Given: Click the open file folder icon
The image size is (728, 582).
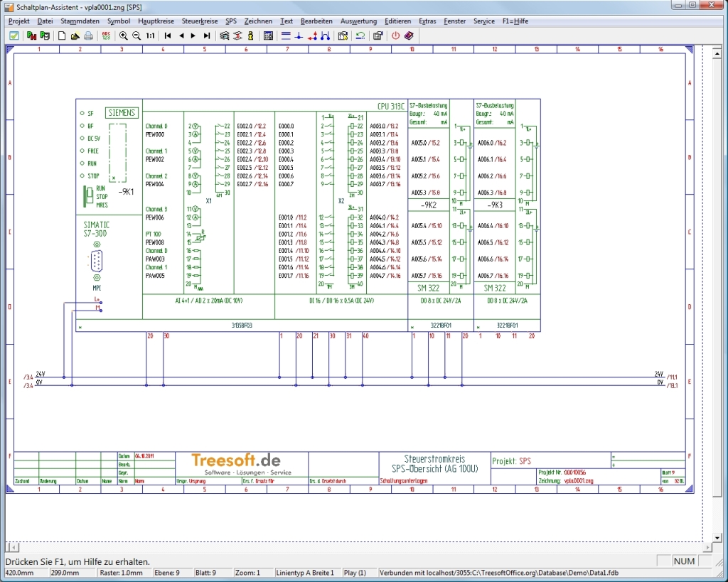Looking at the screenshot, I should point(75,35).
